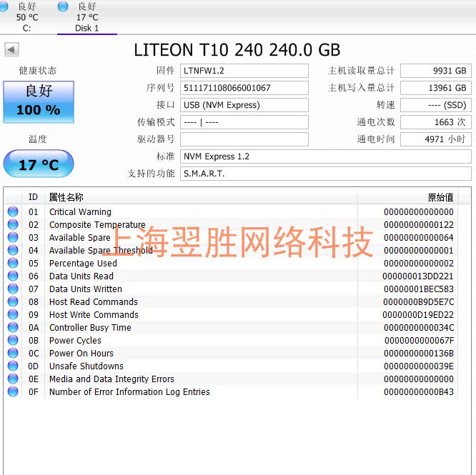Go to previous disk with left arrow button
This screenshot has height=475, width=476.
pyautogui.click(x=12, y=49)
